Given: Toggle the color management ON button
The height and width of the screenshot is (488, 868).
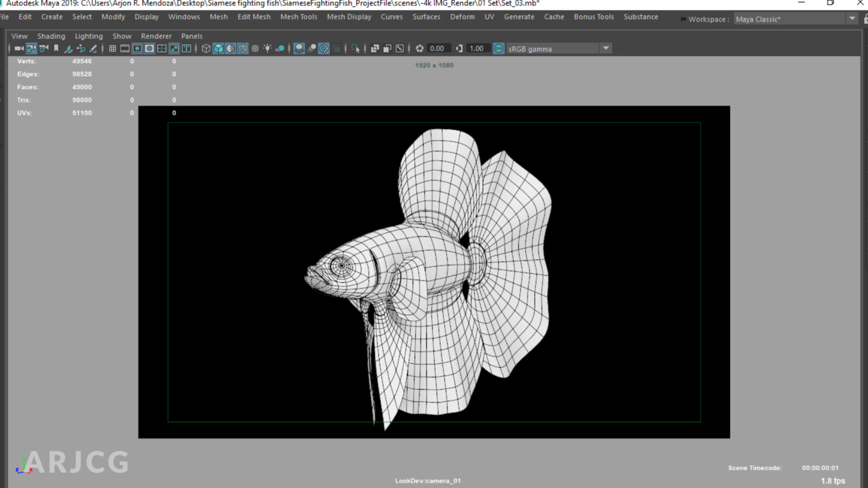Looking at the screenshot, I should pos(499,48).
